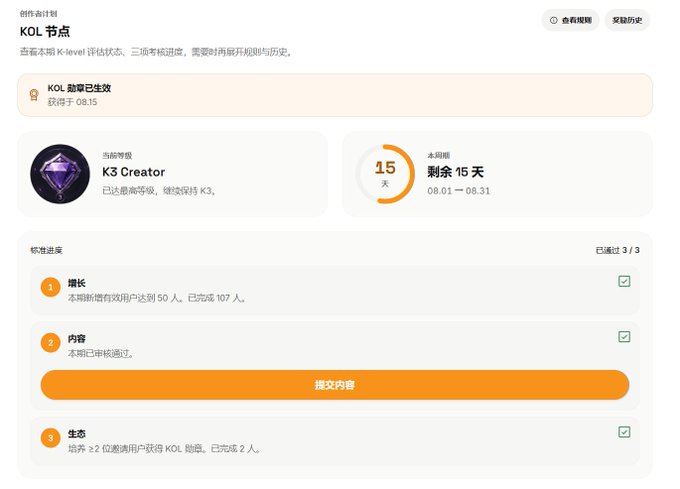680x489 pixels.
Task: Open the 查看规则 rules button
Action: [570, 20]
